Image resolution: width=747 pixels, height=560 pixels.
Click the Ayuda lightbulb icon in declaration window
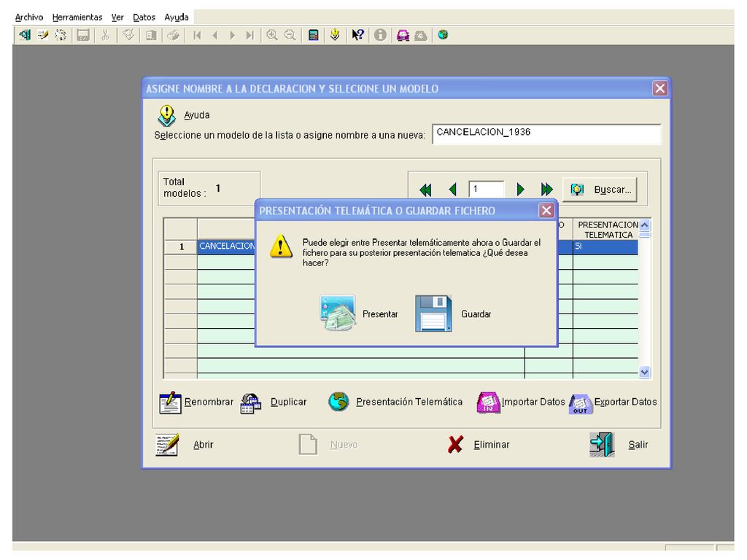[x=167, y=116]
